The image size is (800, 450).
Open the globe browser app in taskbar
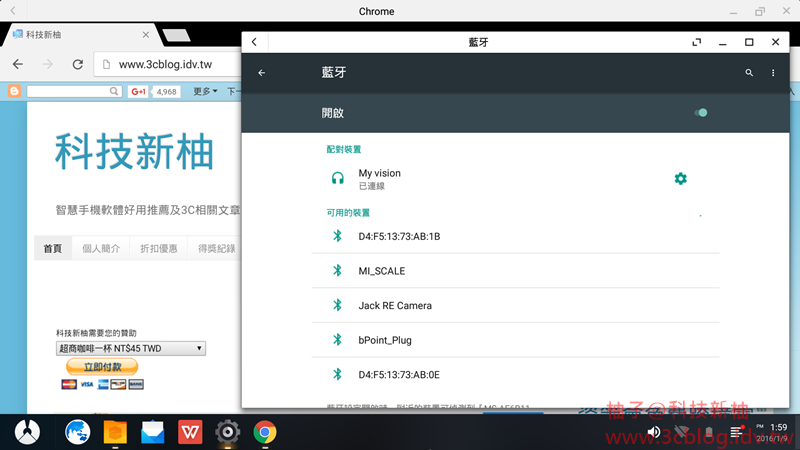(78, 432)
